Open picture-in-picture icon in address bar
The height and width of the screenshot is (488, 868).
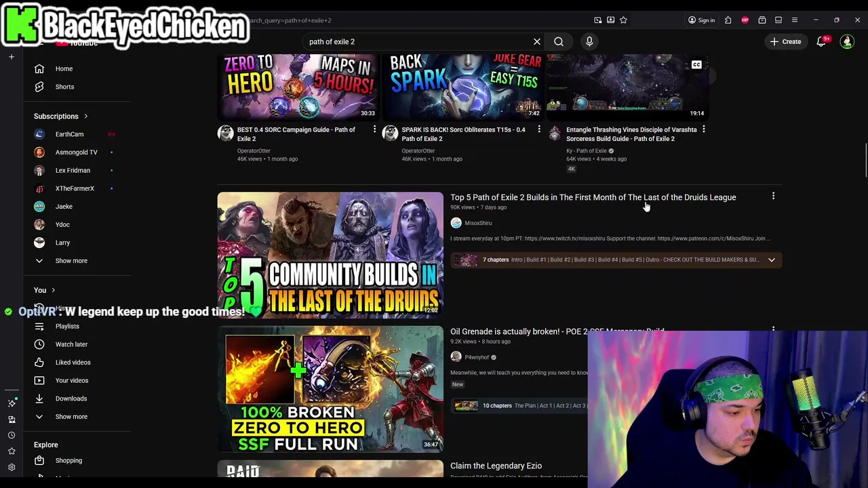tap(597, 20)
